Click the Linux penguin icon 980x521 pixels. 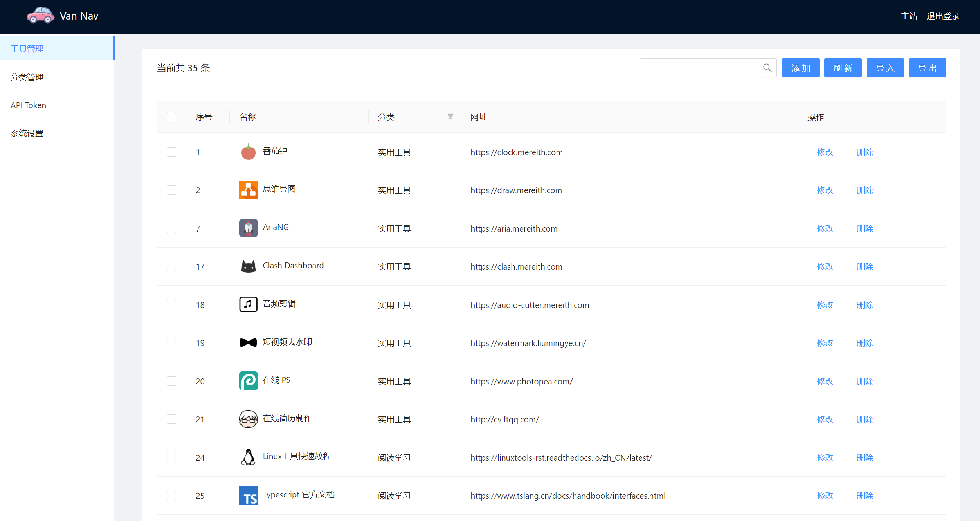click(248, 457)
